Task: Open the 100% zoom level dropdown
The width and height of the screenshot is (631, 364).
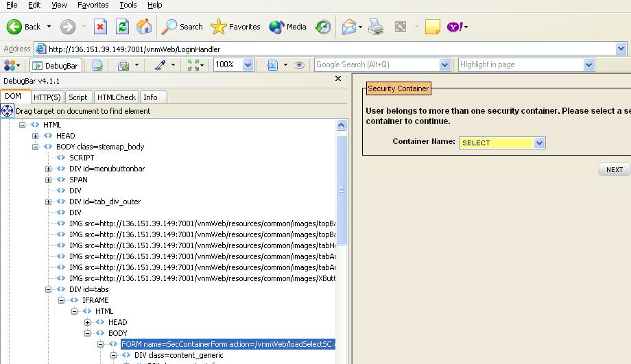Action: tap(248, 65)
